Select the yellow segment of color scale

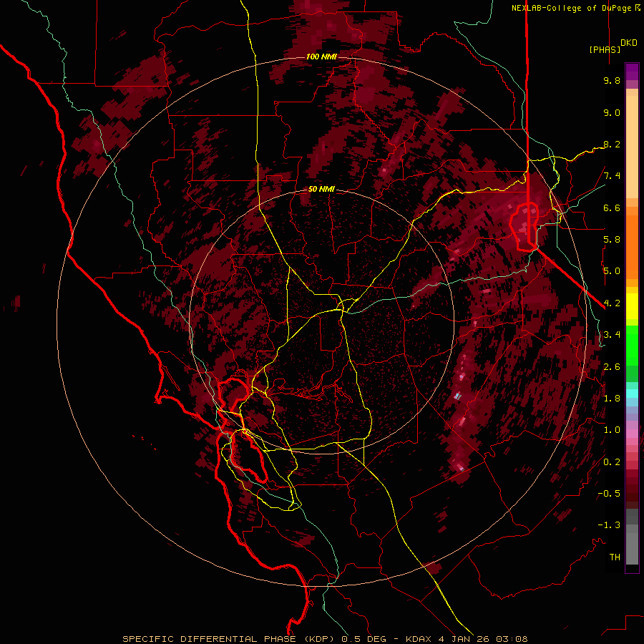coord(632,306)
